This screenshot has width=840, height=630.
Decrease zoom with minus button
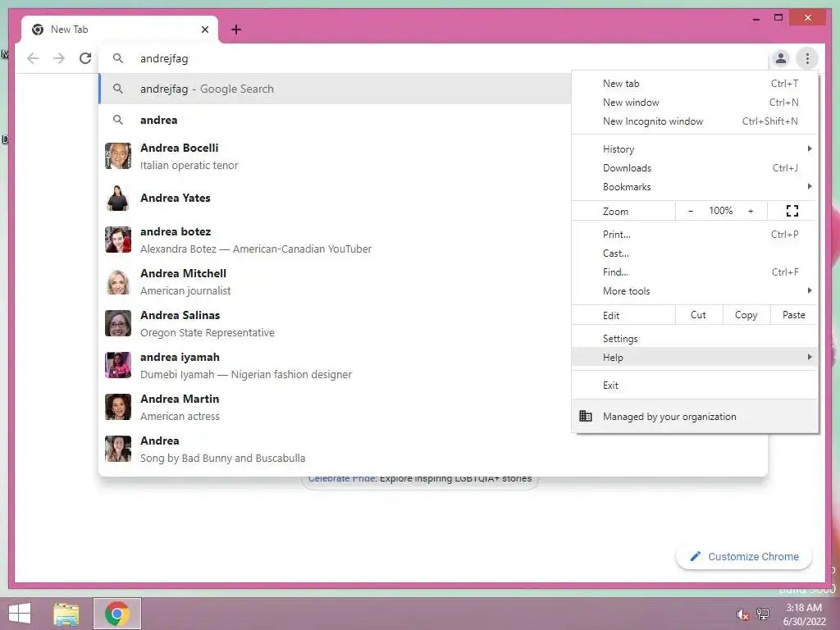[x=691, y=211]
